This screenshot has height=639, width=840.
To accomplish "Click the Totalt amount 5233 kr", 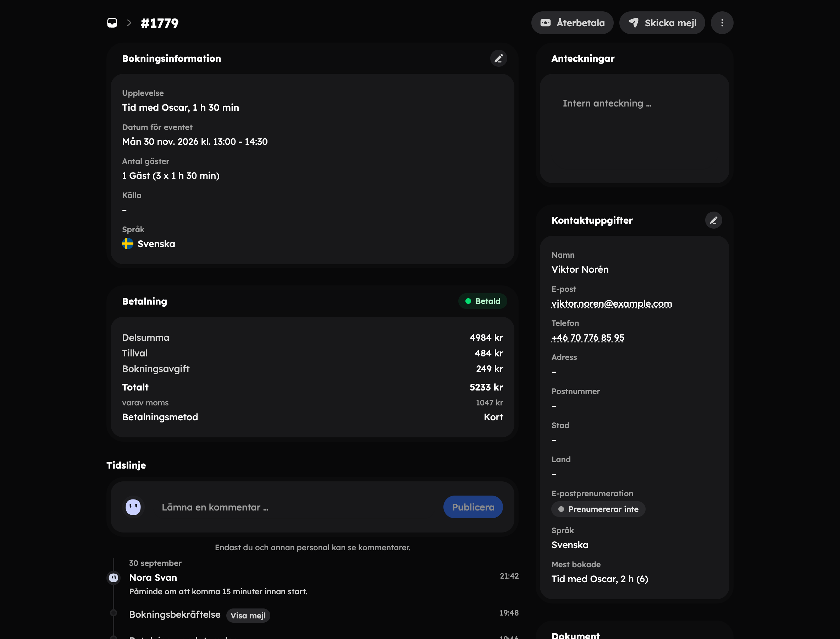I will [x=486, y=387].
